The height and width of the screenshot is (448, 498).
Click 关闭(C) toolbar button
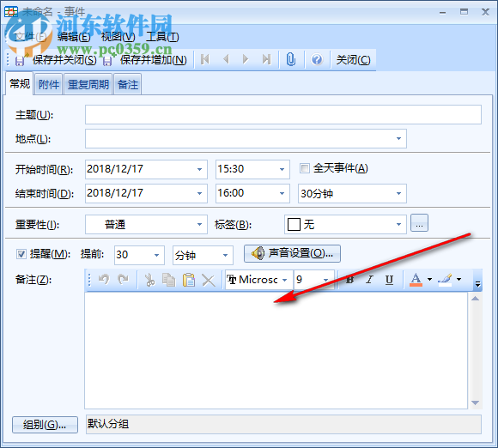coord(353,60)
